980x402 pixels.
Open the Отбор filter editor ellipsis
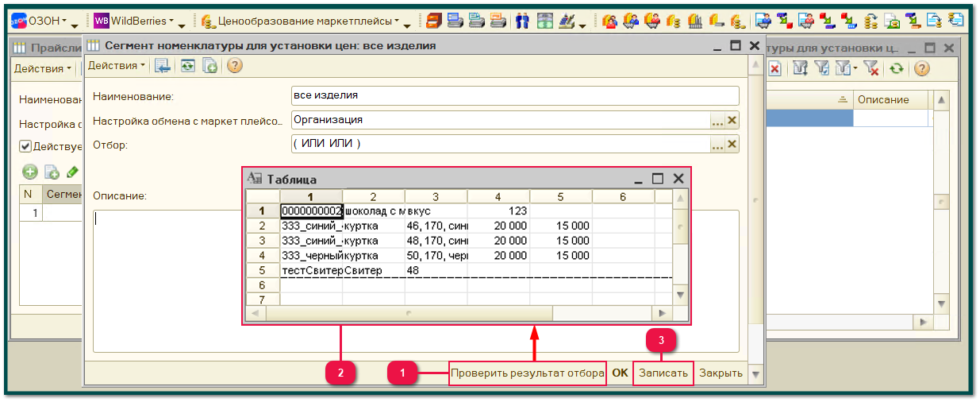(717, 144)
